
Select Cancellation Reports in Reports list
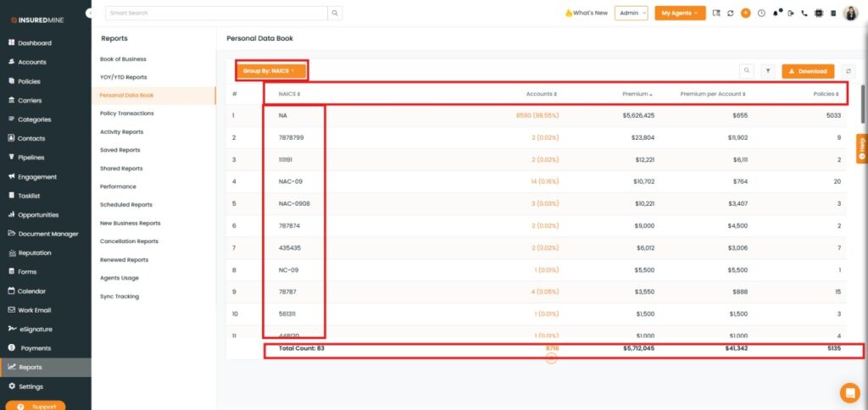pyautogui.click(x=129, y=241)
